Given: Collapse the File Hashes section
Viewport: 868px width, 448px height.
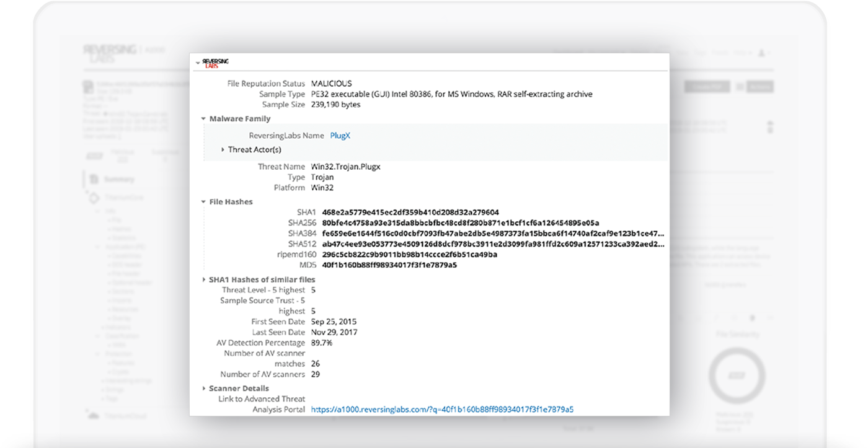Looking at the screenshot, I should tap(203, 202).
